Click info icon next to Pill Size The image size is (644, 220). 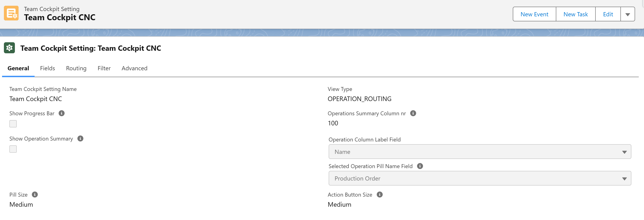pos(35,195)
